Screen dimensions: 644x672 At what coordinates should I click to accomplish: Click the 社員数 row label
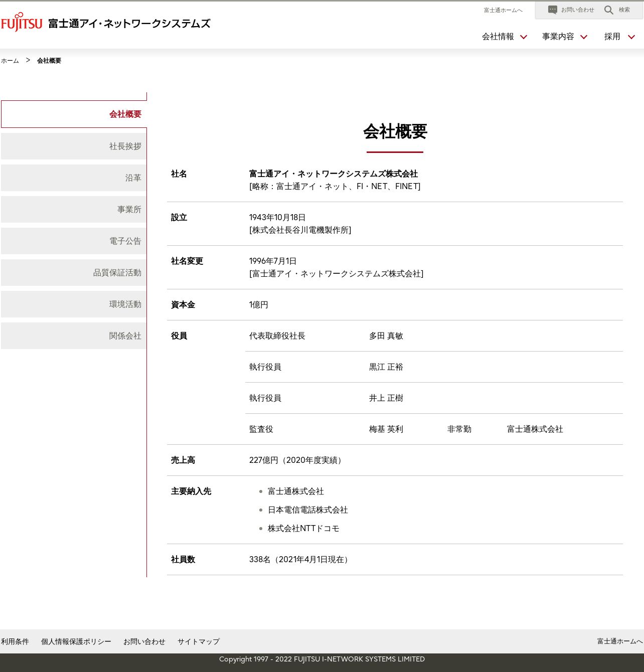tap(183, 560)
